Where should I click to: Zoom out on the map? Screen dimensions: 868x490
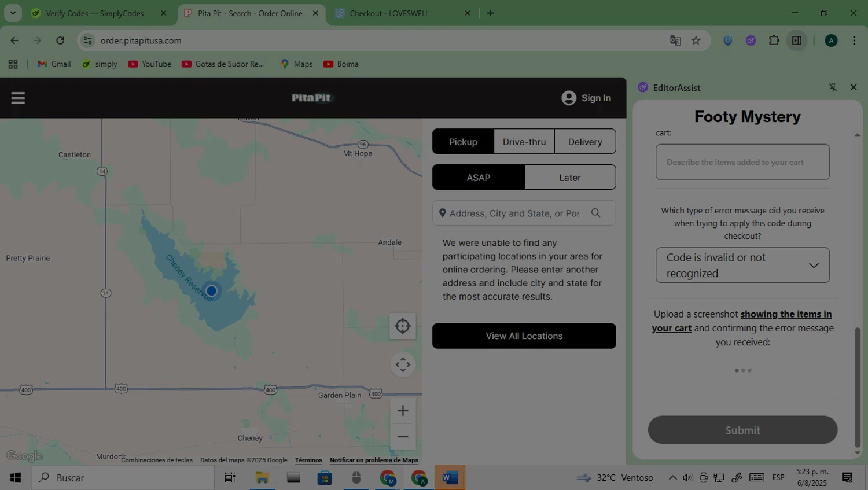(403, 437)
